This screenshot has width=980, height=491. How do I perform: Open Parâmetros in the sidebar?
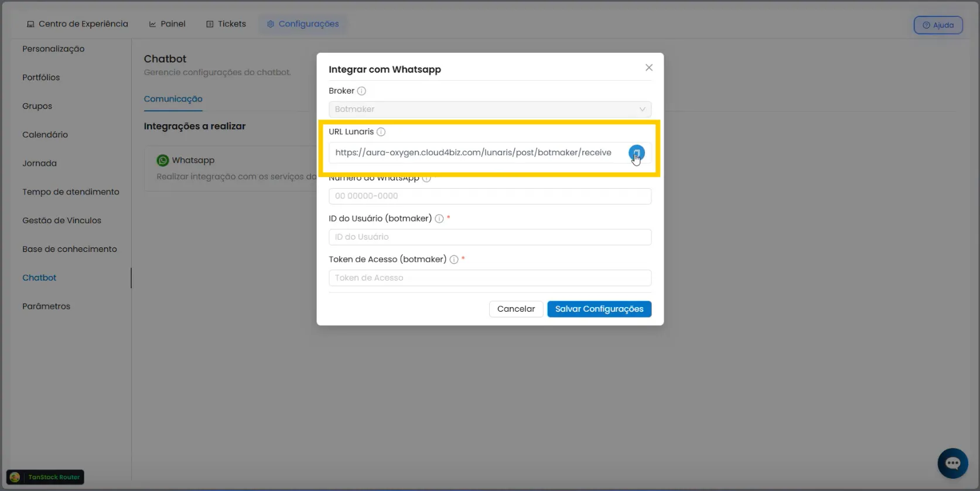point(46,306)
